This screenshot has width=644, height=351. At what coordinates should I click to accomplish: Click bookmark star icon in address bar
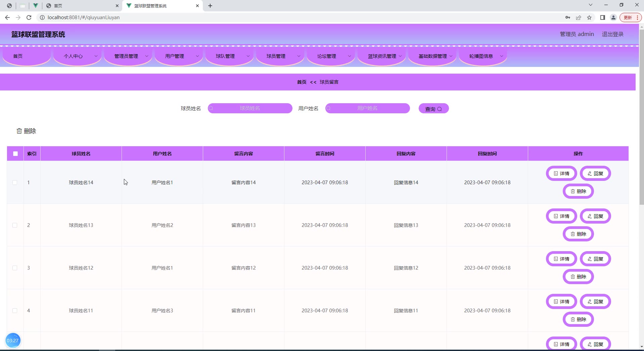click(x=589, y=17)
